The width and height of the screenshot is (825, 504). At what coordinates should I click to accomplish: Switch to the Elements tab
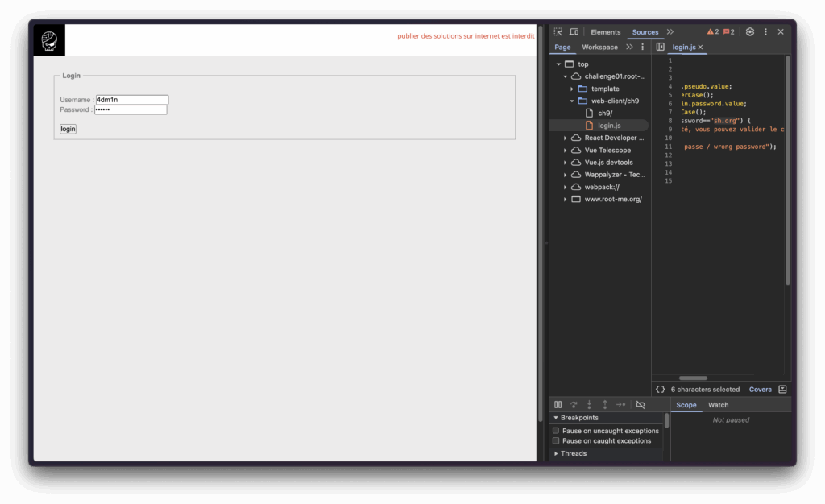605,32
